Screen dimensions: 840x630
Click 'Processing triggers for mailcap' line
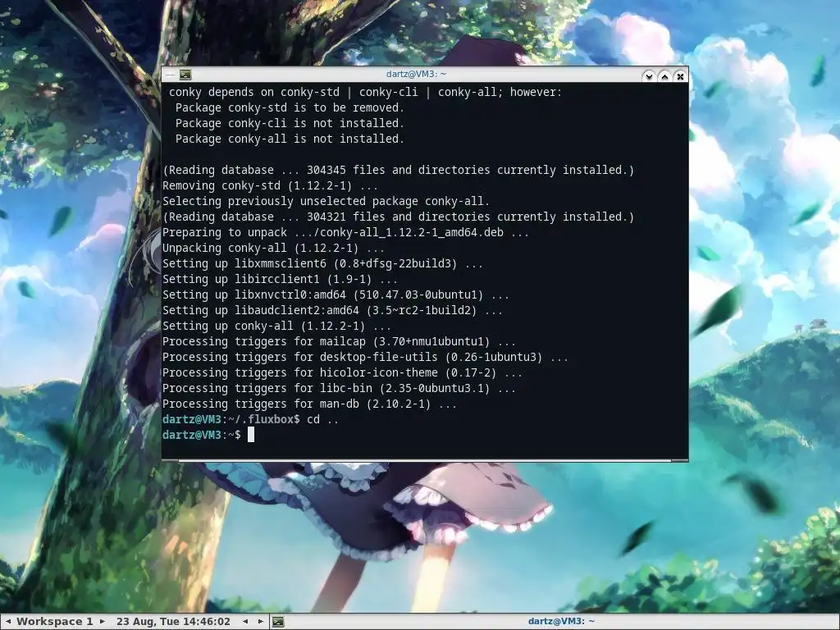(x=339, y=340)
